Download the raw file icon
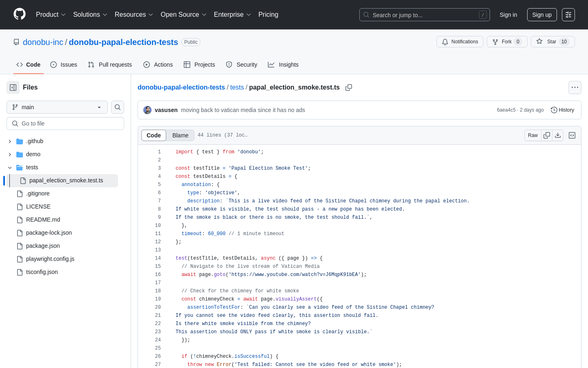This screenshot has height=368, width=588. click(558, 135)
